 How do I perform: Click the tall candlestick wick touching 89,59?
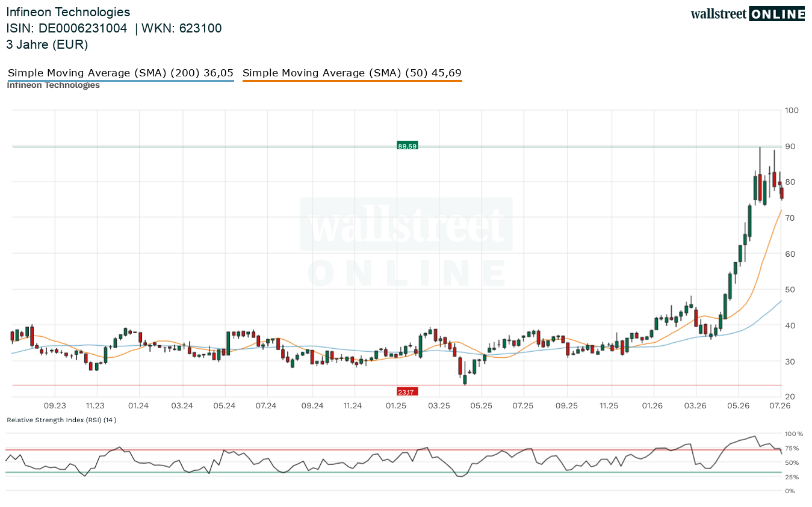click(x=760, y=160)
